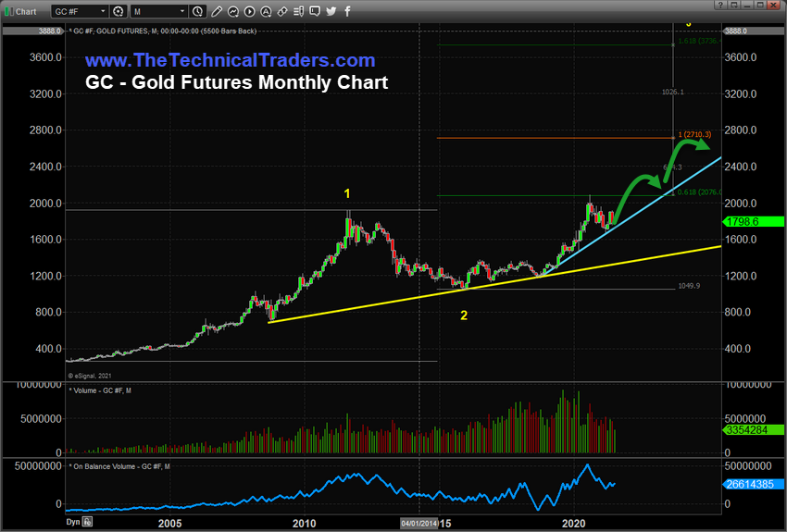787x532 pixels.
Task: Click the right 3888.0 cursor price marker
Action: click(x=753, y=31)
